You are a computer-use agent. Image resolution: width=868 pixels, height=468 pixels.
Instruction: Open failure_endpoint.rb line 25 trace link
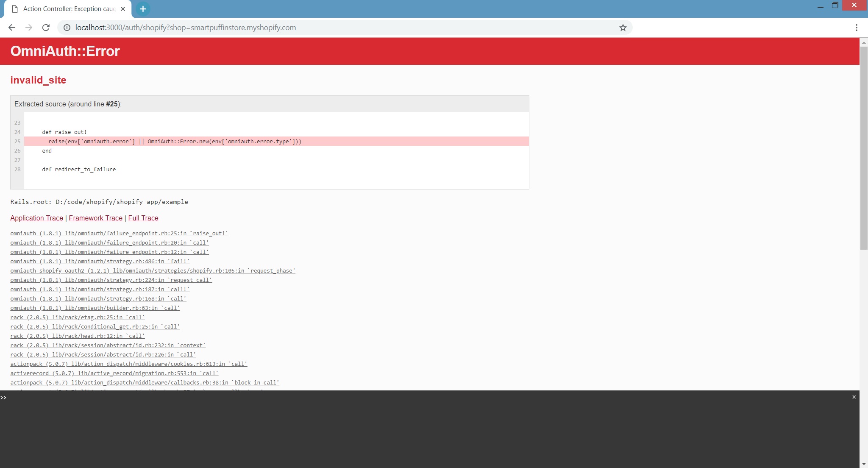(119, 233)
